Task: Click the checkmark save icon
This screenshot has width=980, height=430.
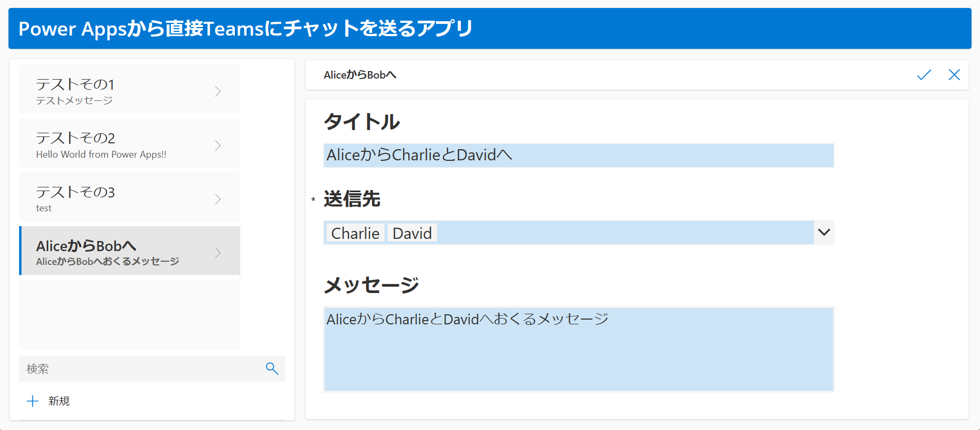Action: pos(924,75)
